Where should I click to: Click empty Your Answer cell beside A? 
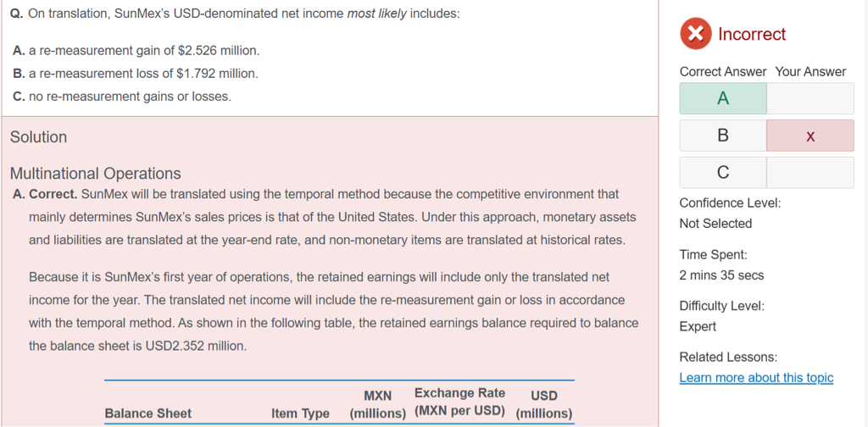point(810,98)
